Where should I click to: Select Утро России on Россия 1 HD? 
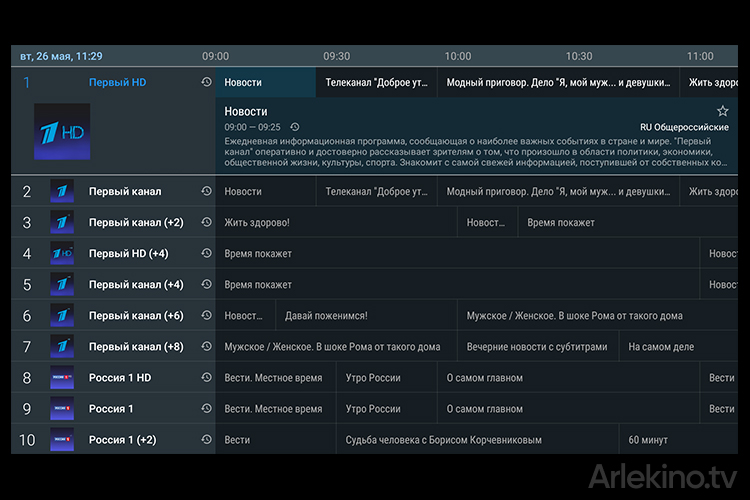pos(386,378)
